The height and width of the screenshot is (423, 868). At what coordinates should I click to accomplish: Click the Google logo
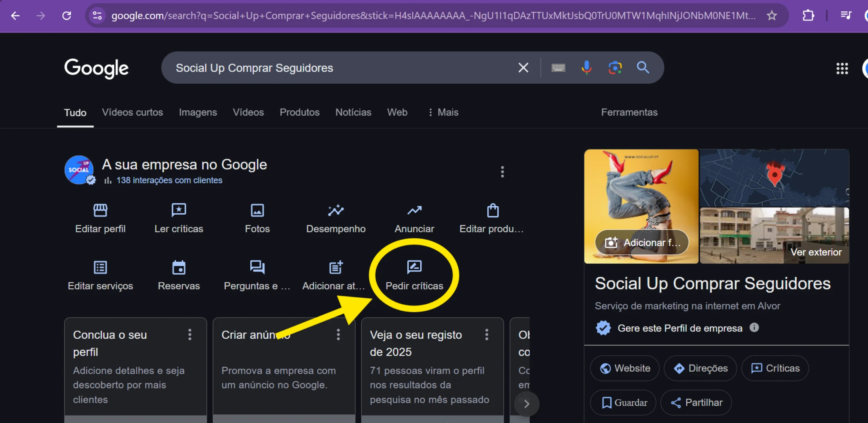96,68
